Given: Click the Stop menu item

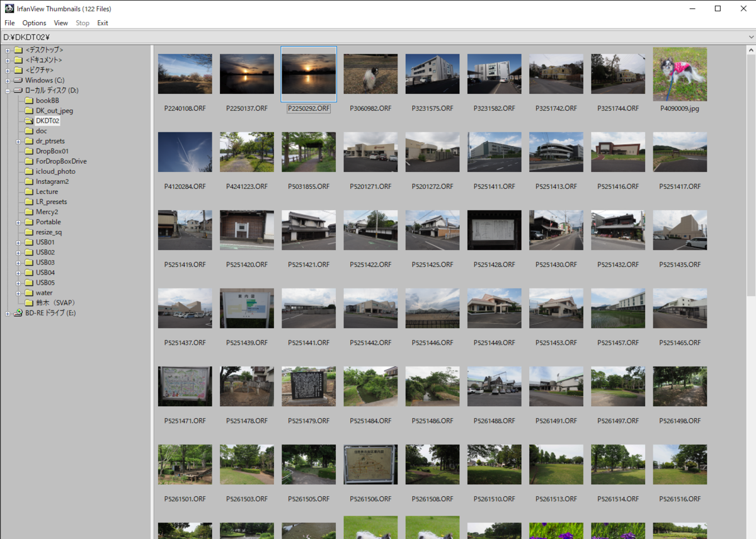Looking at the screenshot, I should 83,23.
